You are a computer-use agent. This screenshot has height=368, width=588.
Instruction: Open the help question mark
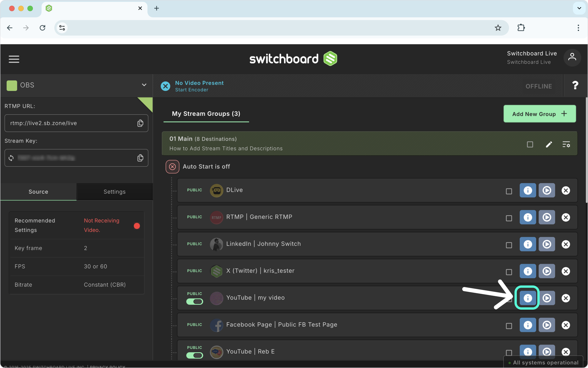click(575, 86)
